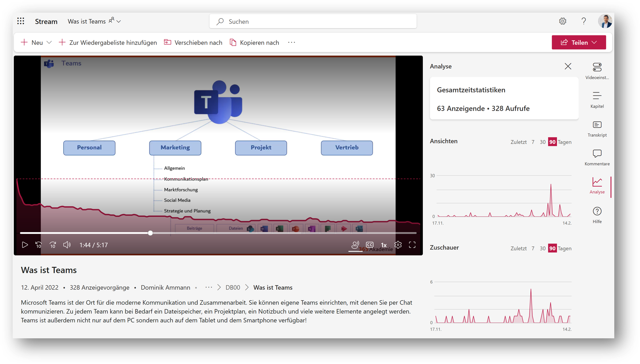This screenshot has height=364, width=640.
Task: Click the author Dominik Ammann
Action: 165,288
